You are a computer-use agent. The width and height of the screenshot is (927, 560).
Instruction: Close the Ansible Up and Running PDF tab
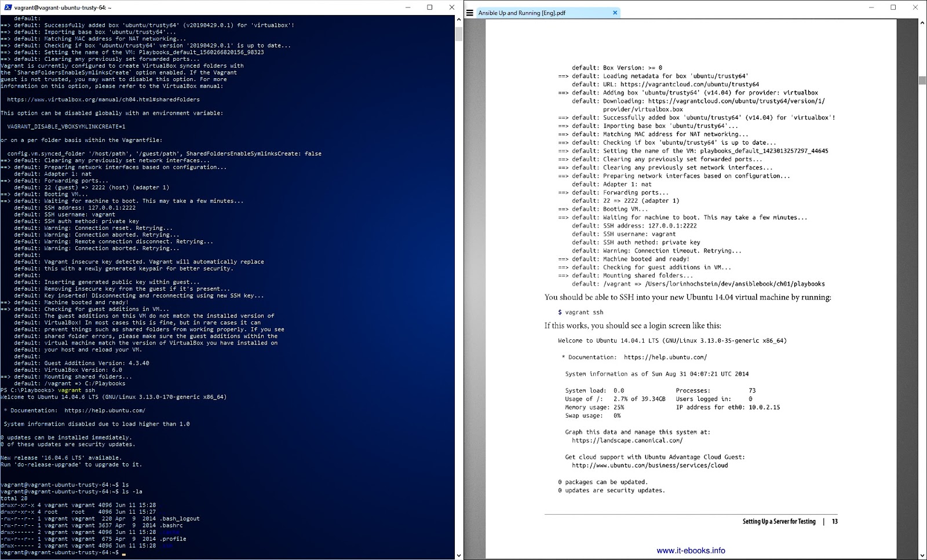(615, 12)
